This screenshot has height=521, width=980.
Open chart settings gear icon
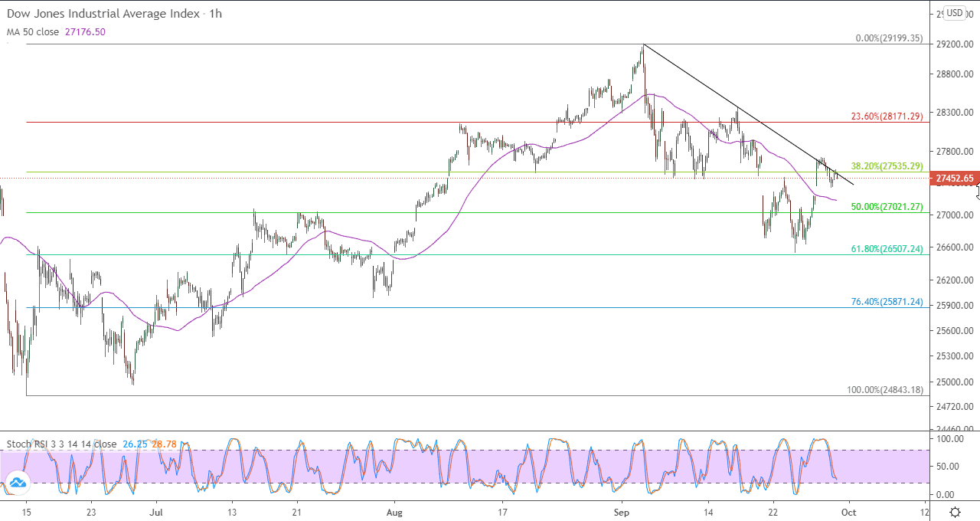pyautogui.click(x=955, y=512)
